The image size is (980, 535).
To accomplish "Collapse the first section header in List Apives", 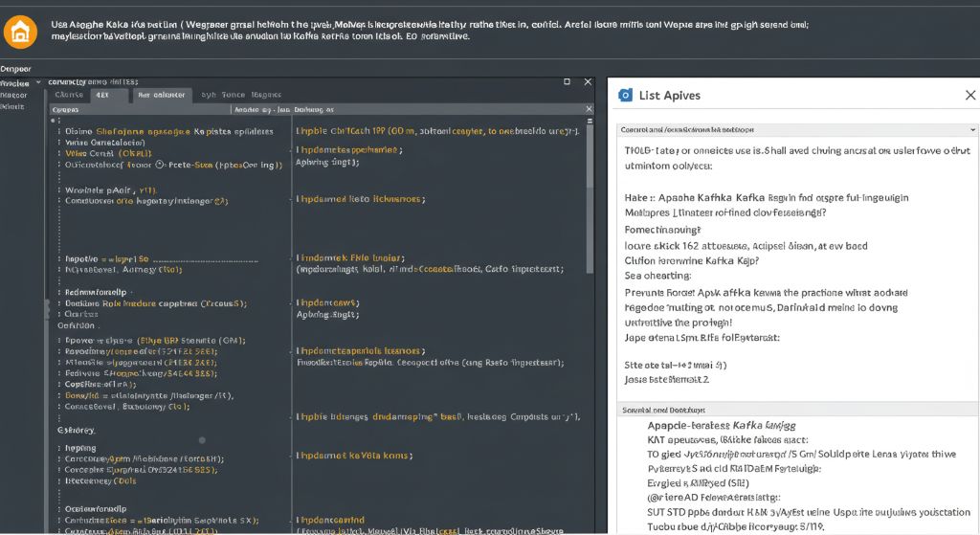I will pos(972,128).
